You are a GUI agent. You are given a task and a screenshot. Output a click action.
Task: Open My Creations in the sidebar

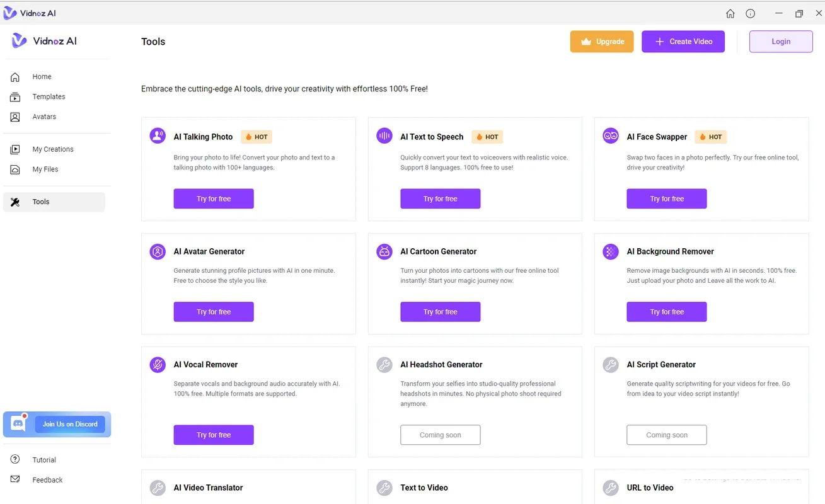pyautogui.click(x=54, y=149)
